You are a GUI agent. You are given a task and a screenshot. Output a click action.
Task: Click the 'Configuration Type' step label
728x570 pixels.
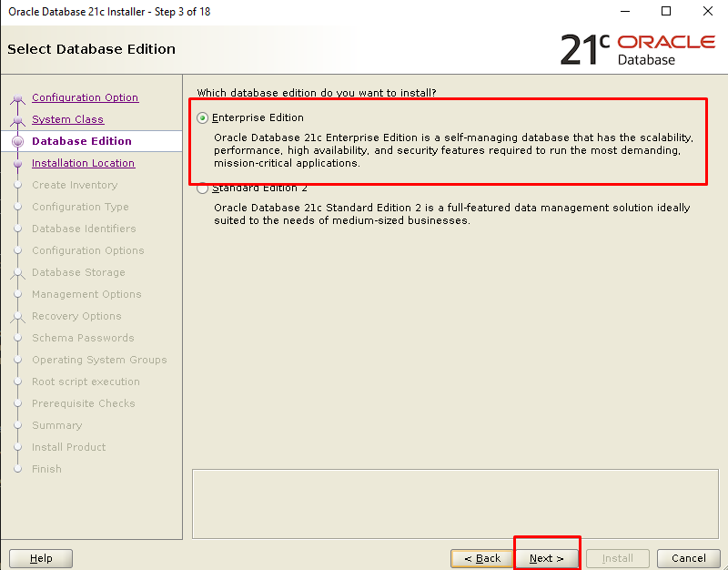click(80, 207)
